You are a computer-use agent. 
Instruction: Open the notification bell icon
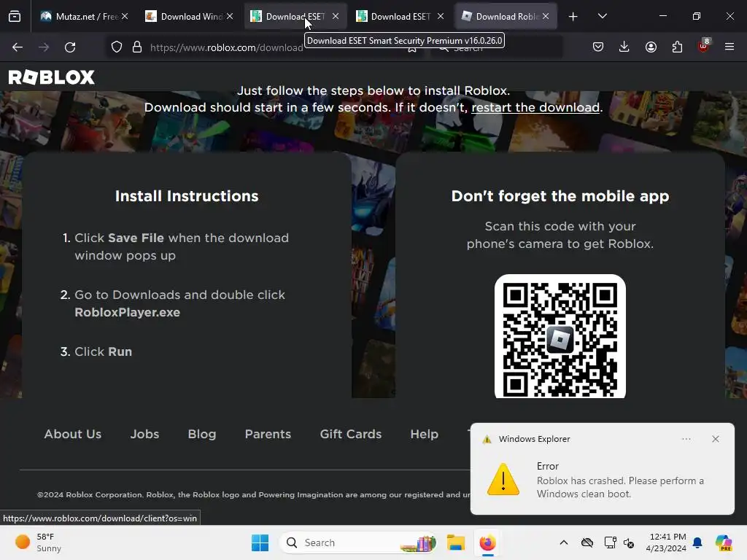697,542
